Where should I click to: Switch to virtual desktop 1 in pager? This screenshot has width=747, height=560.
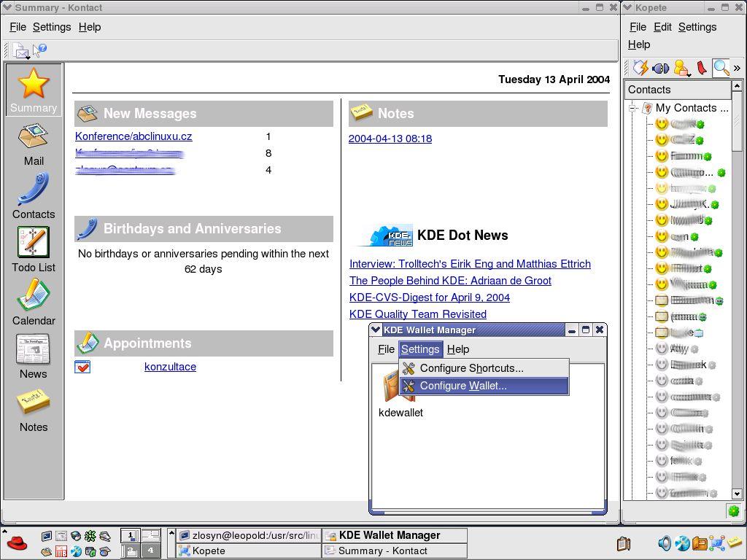pos(130,536)
